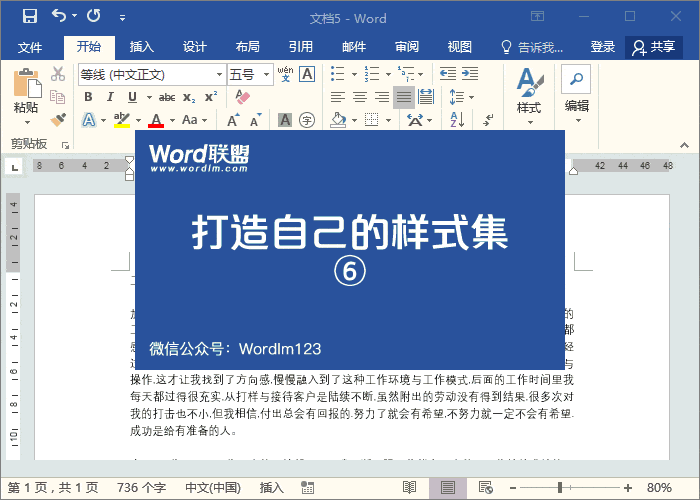Open the phonetic guide (wén) tool

coord(285,74)
